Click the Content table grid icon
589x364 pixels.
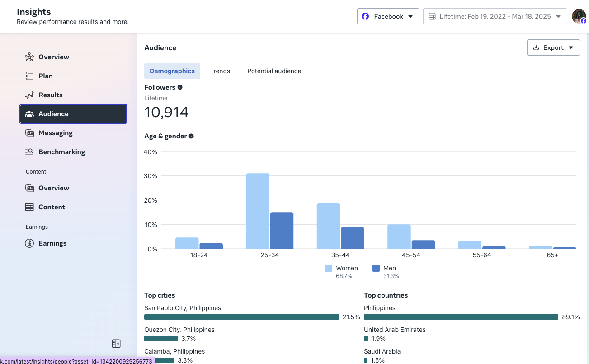coord(29,207)
